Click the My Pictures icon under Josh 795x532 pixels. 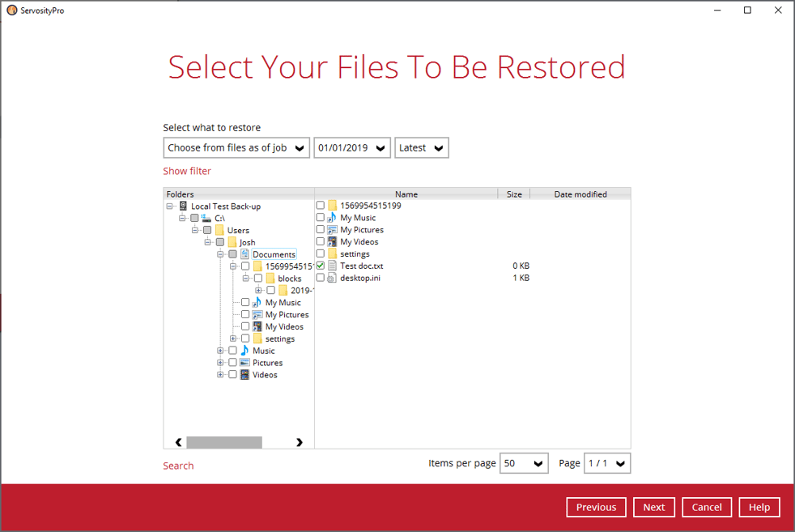[x=256, y=314]
